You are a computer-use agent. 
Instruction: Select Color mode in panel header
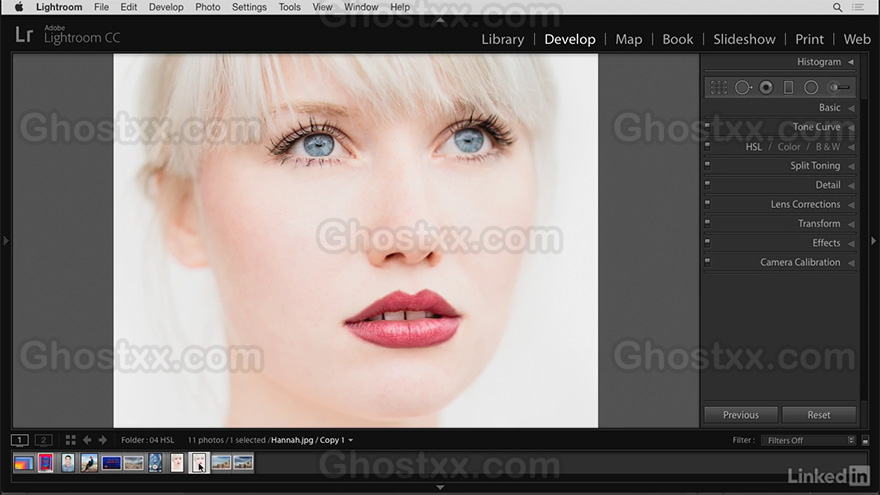[x=789, y=146]
